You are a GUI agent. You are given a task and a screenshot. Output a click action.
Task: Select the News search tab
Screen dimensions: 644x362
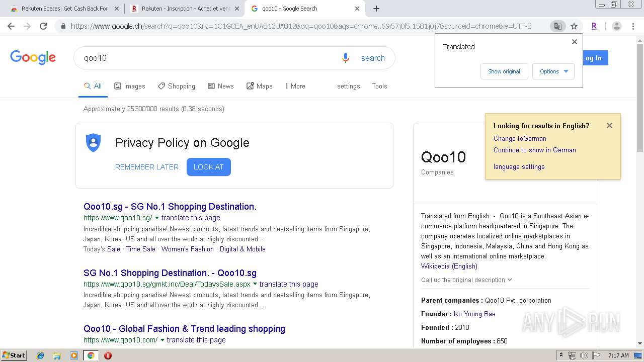pyautogui.click(x=221, y=86)
